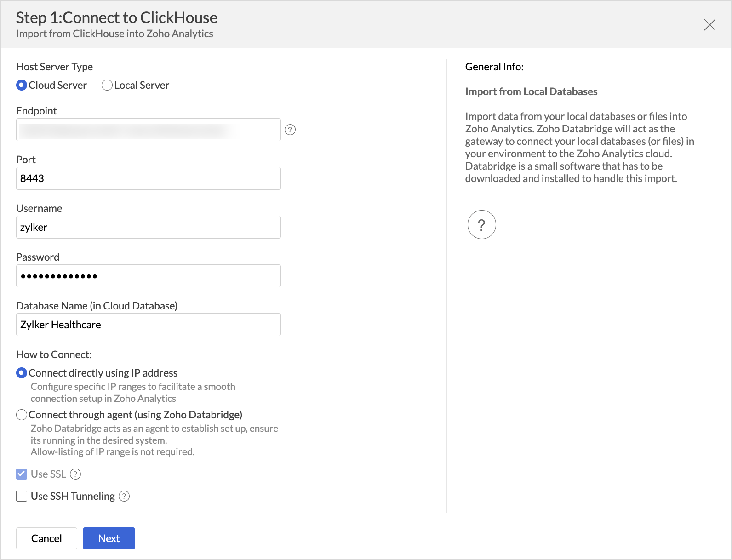The height and width of the screenshot is (560, 732).
Task: Close the Connect to ClickHouse dialog
Action: (709, 25)
